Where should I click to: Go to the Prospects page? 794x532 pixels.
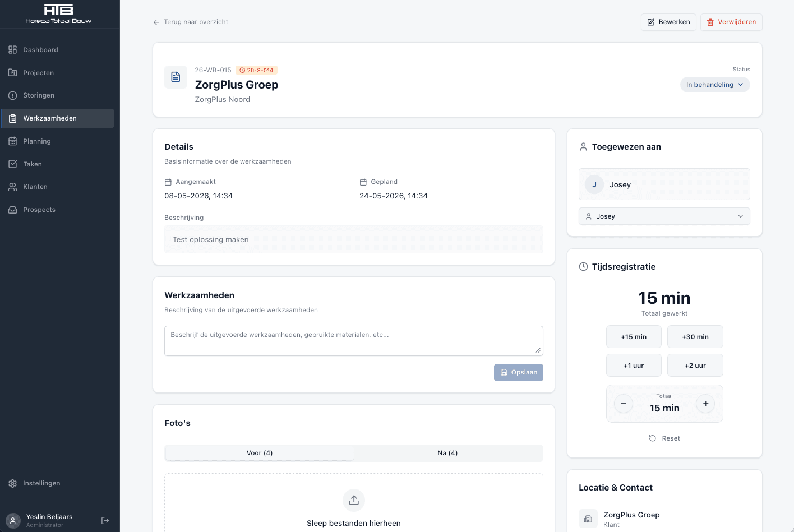(58, 210)
